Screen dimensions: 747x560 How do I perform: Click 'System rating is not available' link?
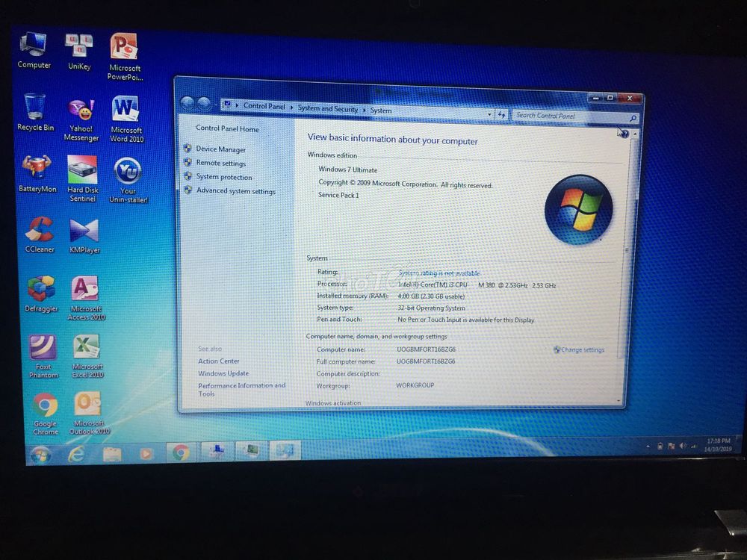coord(438,273)
